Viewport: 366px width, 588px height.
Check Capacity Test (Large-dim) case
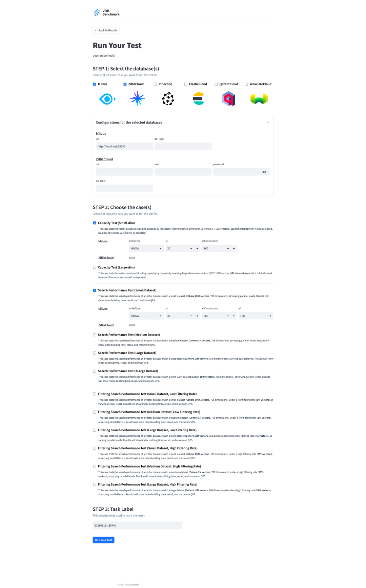[x=95, y=267]
